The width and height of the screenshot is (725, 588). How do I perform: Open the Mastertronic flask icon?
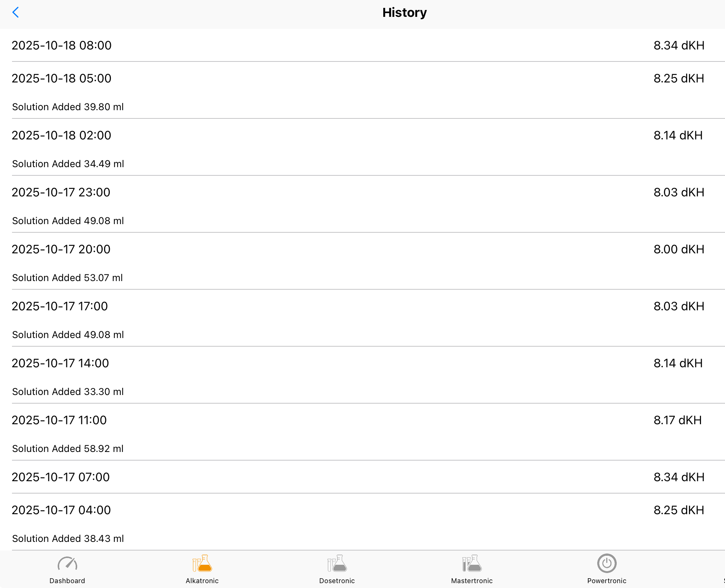472,564
